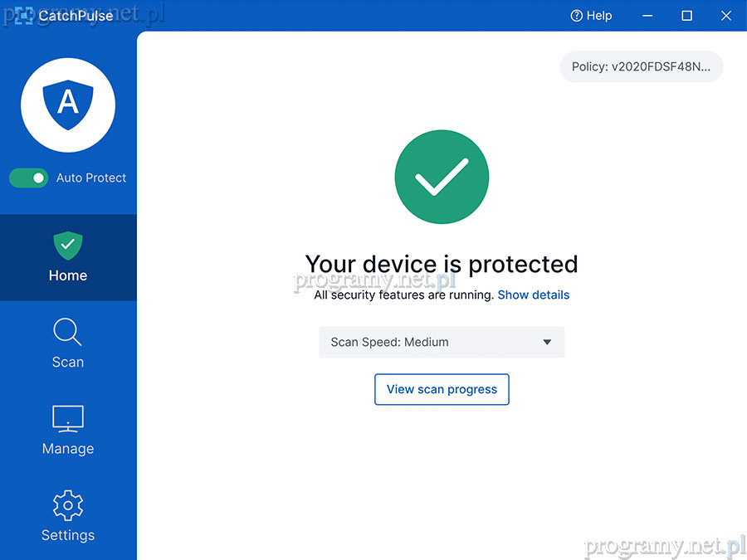Click the 'Home' label in sidebar

68,275
